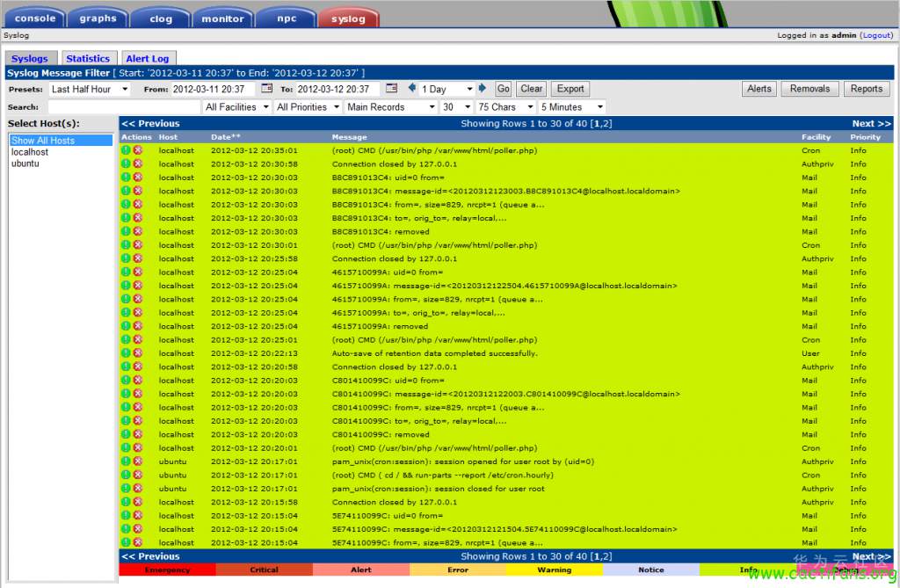Click the Emergency red legend swatch
Viewport: 900px width, 588px height.
point(168,570)
